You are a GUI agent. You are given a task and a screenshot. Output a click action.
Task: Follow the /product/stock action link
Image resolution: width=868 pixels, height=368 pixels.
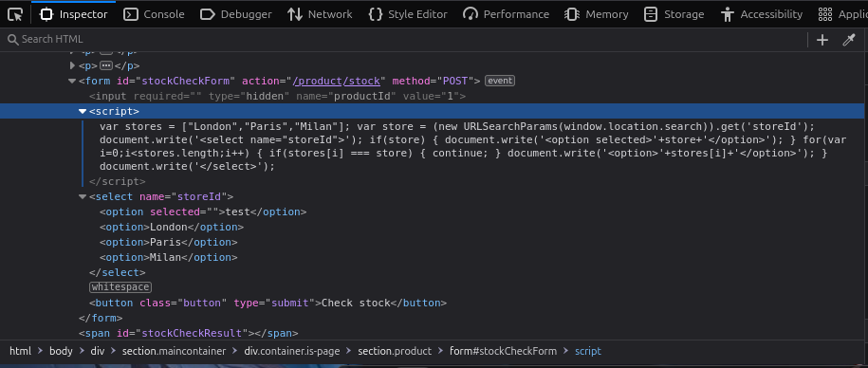(x=337, y=81)
